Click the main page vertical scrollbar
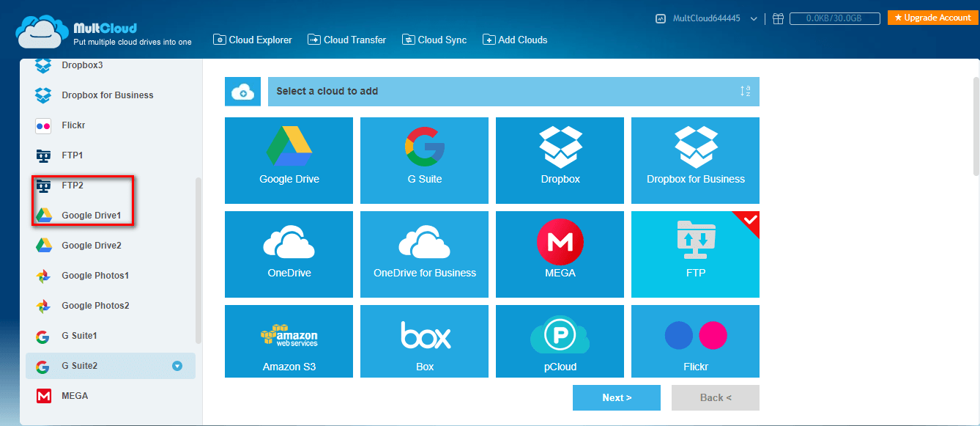The image size is (980, 426). (x=976, y=126)
